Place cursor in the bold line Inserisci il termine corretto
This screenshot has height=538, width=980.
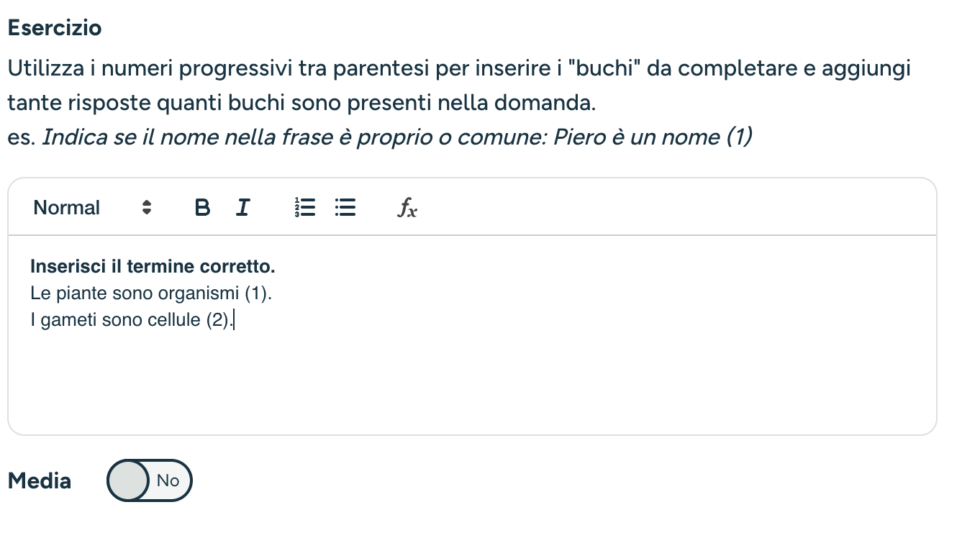click(153, 267)
